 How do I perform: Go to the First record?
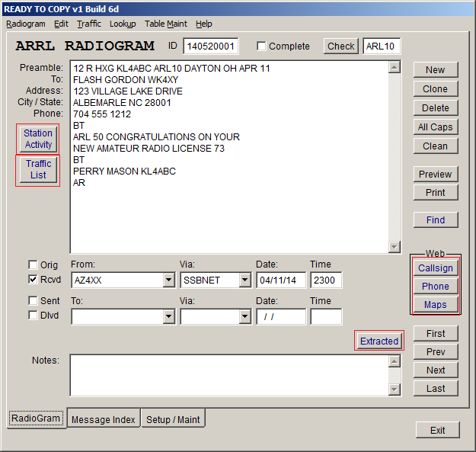pyautogui.click(x=436, y=334)
